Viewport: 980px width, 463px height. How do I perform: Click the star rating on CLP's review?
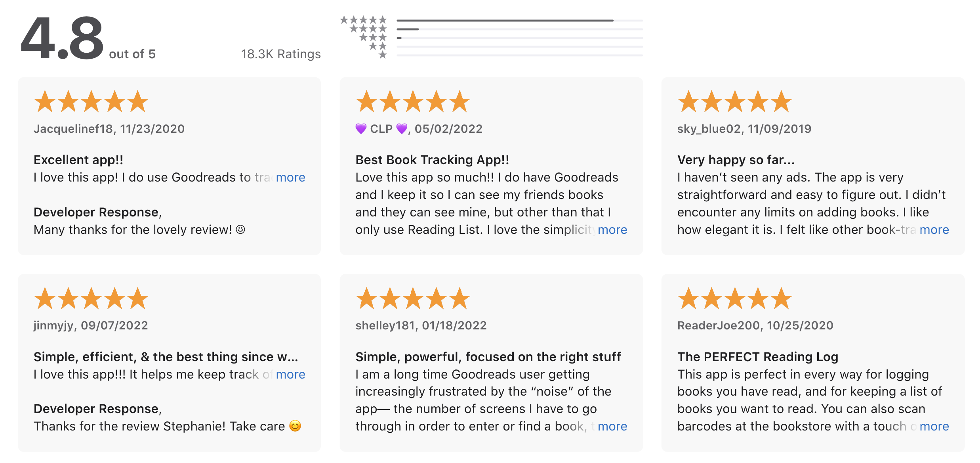click(x=413, y=101)
